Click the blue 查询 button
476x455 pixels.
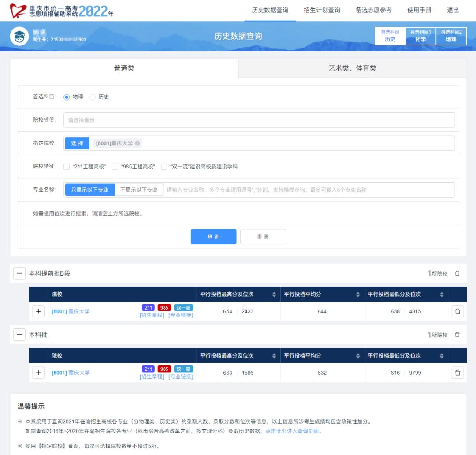pos(213,237)
